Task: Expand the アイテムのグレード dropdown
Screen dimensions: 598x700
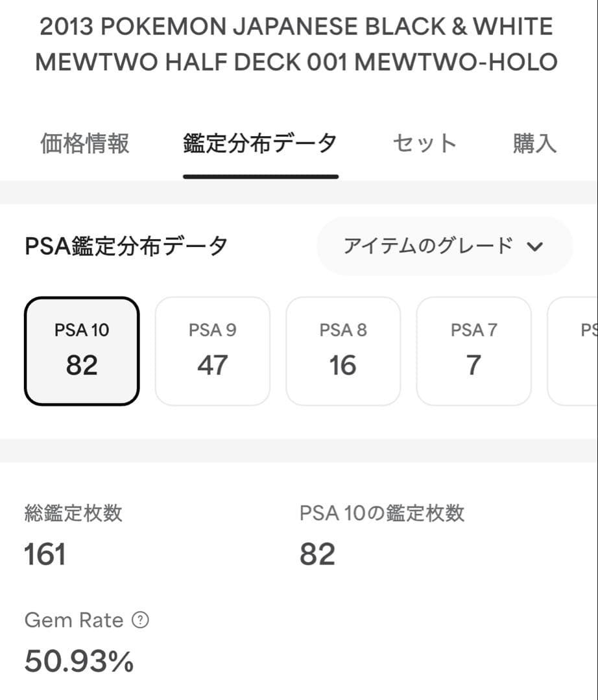Action: (x=444, y=246)
